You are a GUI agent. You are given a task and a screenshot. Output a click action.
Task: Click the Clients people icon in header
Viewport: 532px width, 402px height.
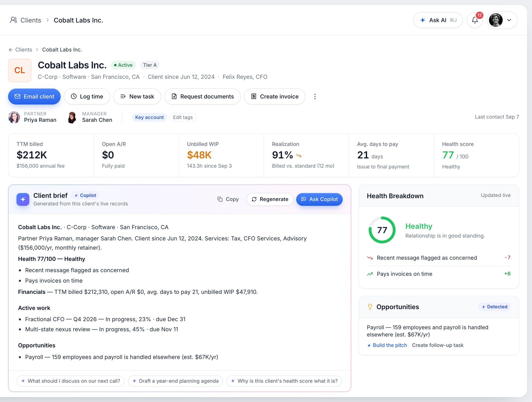[14, 20]
